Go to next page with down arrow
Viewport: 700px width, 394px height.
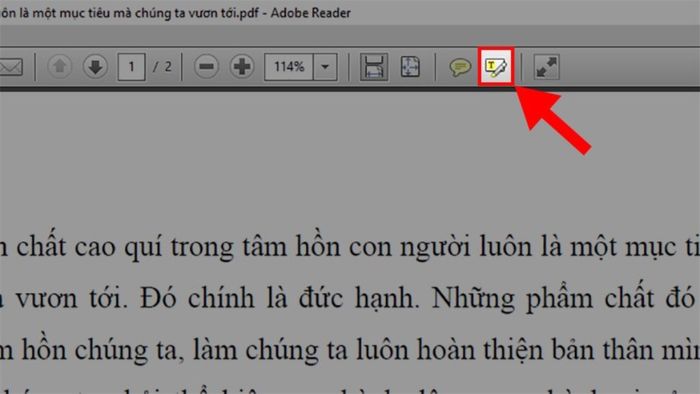(95, 67)
